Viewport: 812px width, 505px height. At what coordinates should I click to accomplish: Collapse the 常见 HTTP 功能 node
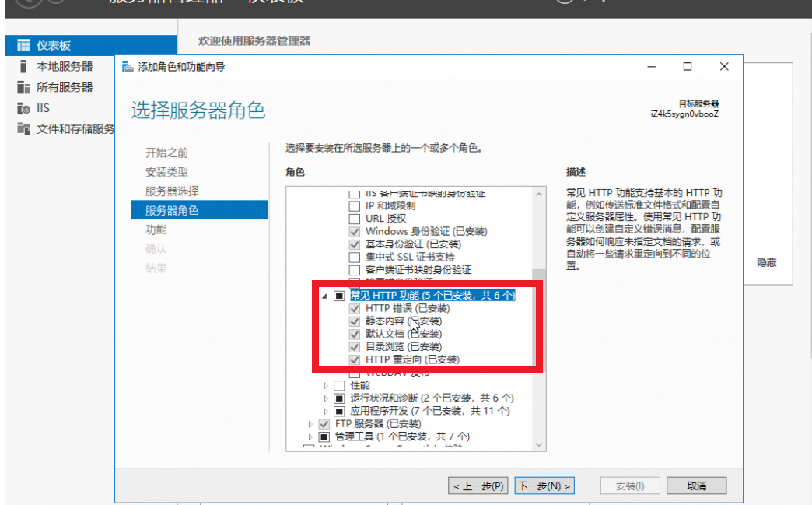[324, 296]
